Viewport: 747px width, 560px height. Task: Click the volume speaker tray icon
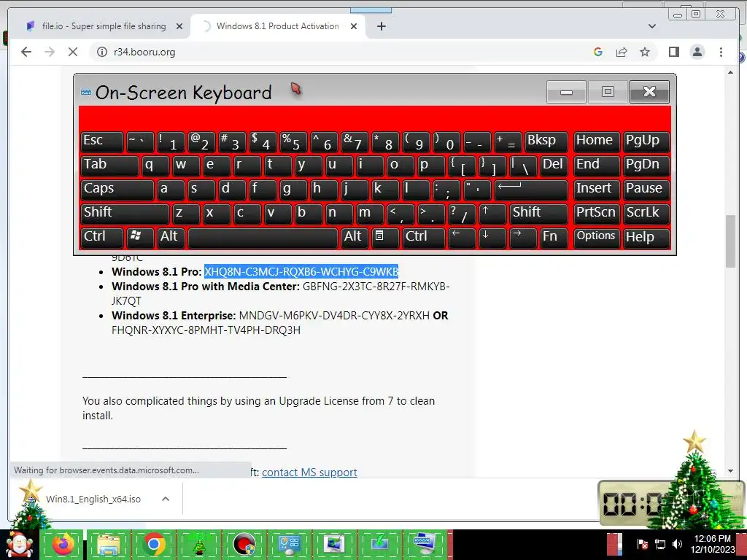[677, 544]
